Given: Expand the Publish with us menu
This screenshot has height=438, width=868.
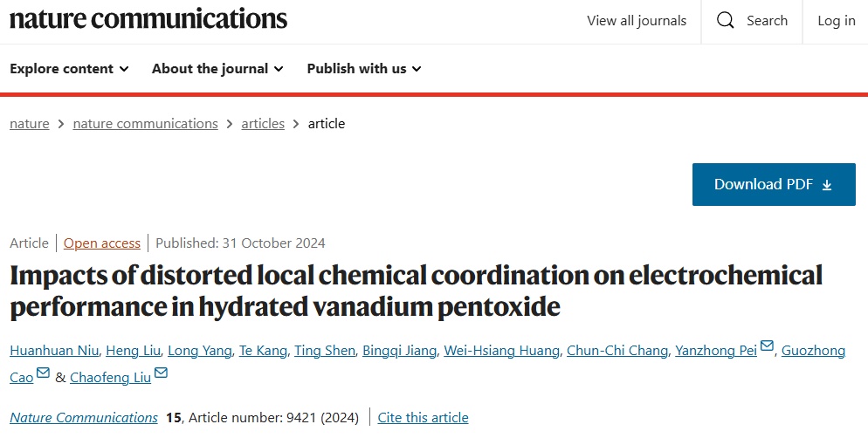Looking at the screenshot, I should click(x=364, y=69).
